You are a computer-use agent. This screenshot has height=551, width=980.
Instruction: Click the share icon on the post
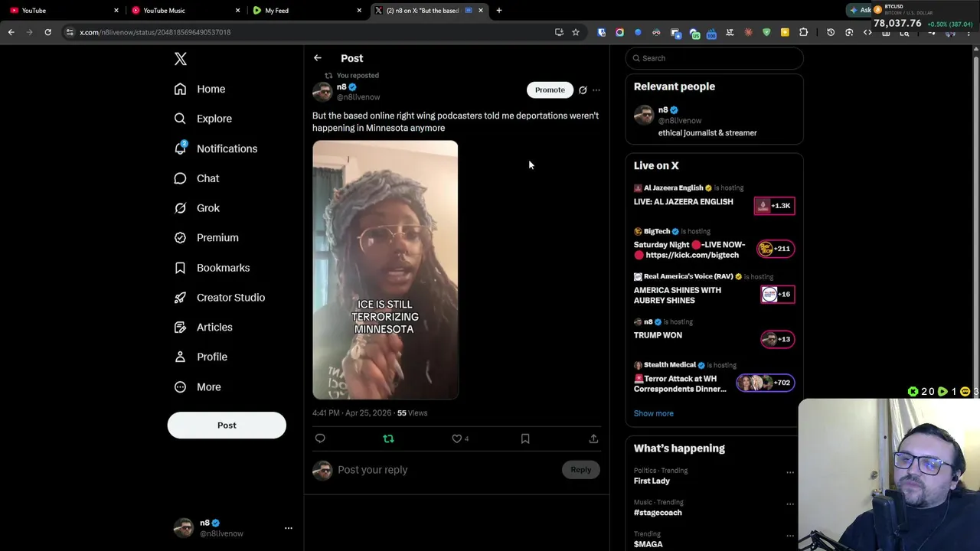pos(593,439)
